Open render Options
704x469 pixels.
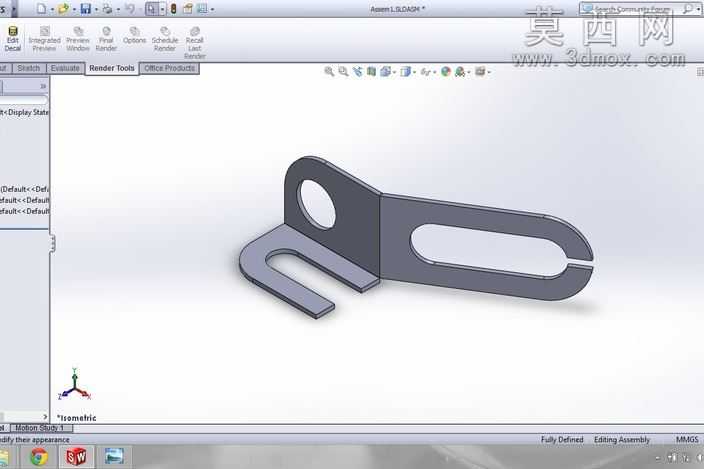click(134, 35)
